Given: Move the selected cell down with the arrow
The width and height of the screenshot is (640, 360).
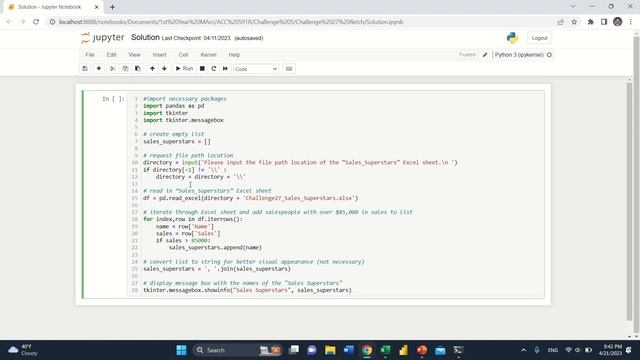Looking at the screenshot, I should [x=164, y=69].
